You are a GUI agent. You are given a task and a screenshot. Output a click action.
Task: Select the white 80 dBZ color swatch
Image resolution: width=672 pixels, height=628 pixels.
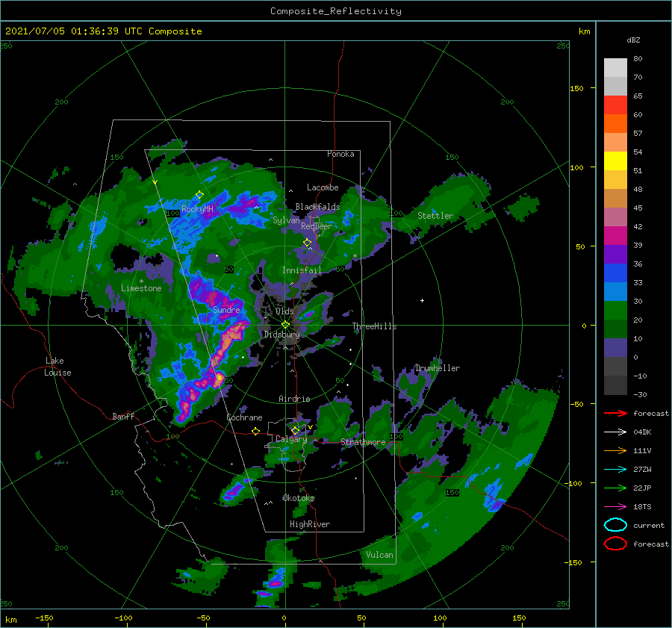tap(615, 67)
